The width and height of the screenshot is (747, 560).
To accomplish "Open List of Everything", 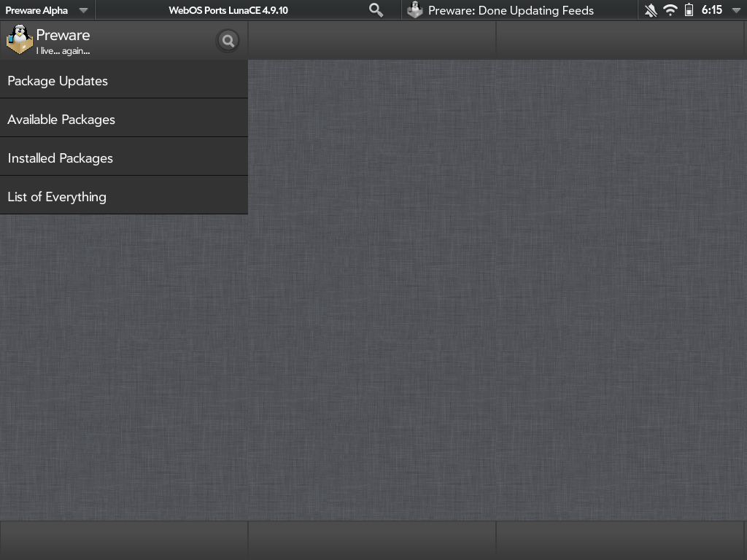I will pyautogui.click(x=124, y=195).
